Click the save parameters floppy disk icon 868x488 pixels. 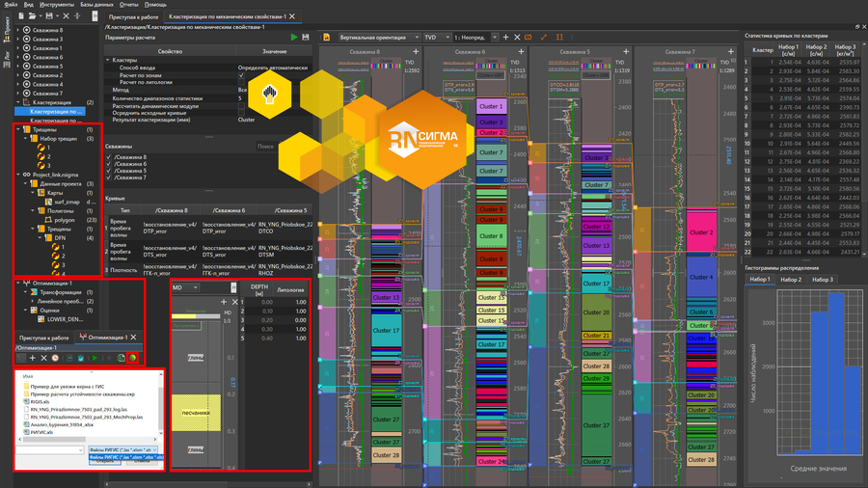click(306, 38)
